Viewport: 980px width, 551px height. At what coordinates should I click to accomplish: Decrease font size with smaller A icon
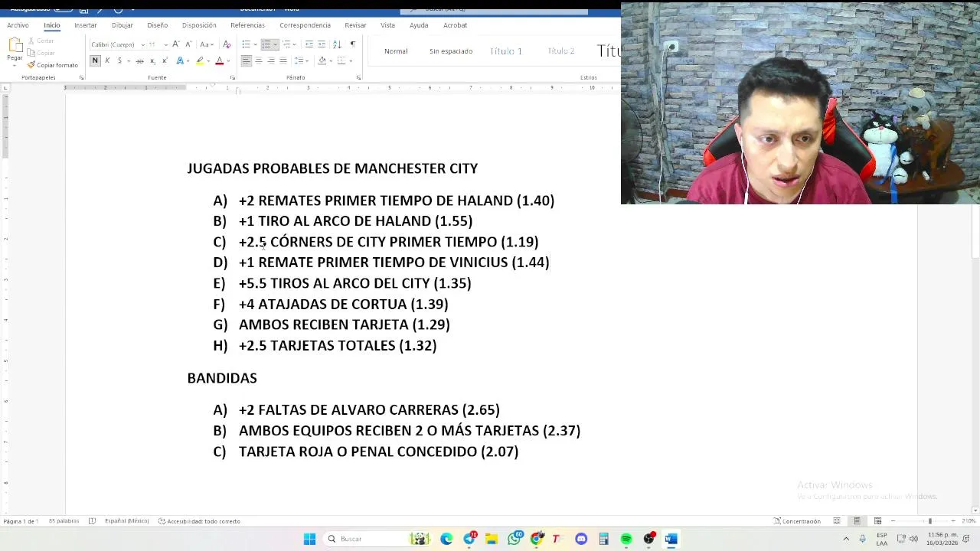point(188,44)
